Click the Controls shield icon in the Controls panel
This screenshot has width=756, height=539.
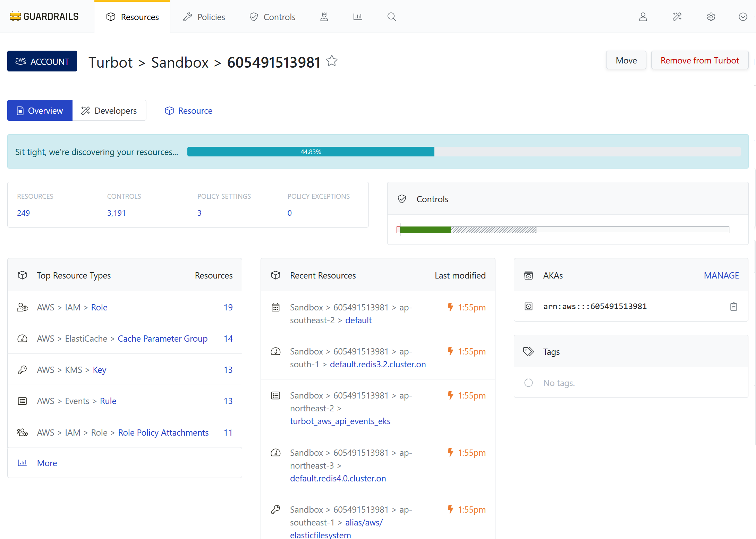(402, 199)
